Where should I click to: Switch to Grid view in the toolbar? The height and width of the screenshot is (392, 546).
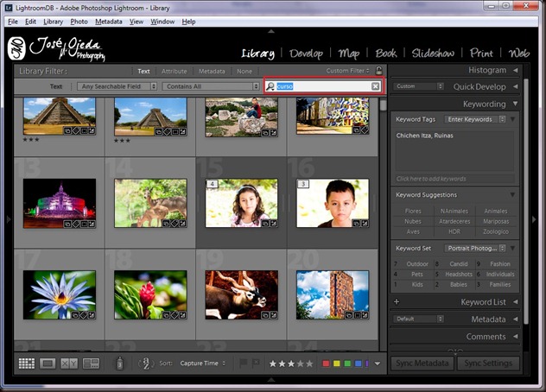coord(27,364)
